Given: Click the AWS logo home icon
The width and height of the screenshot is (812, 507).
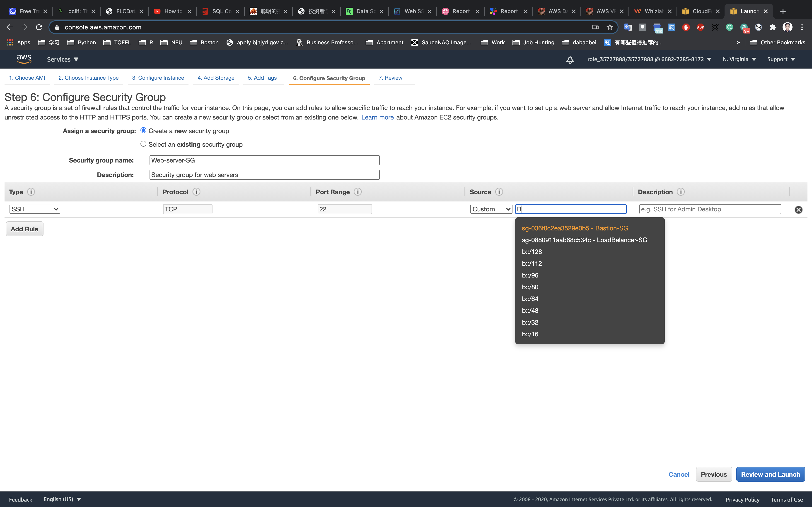Looking at the screenshot, I should click(24, 59).
